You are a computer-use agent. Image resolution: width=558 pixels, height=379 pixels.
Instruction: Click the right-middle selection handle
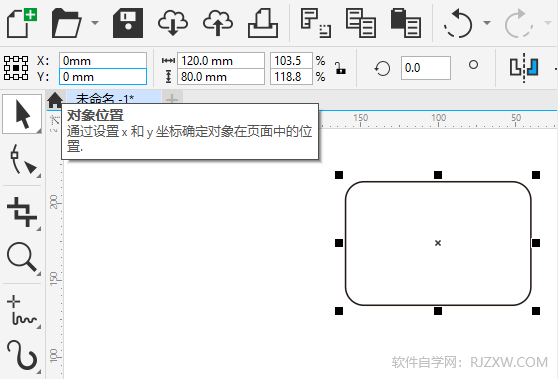click(536, 243)
